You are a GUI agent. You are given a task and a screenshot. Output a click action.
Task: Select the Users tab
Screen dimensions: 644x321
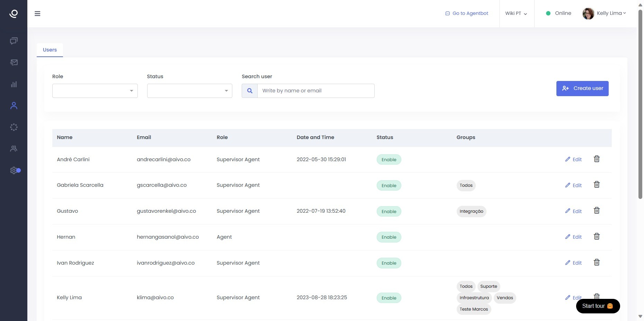[50, 50]
